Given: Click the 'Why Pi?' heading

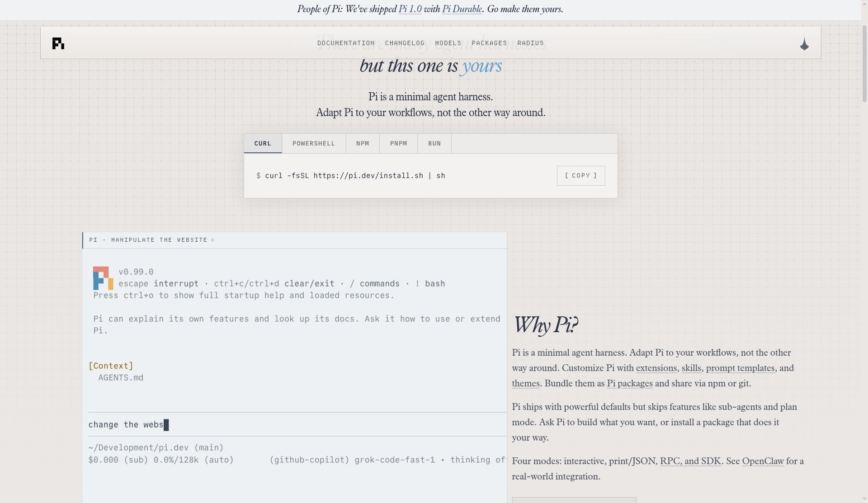Looking at the screenshot, I should pyautogui.click(x=545, y=325).
